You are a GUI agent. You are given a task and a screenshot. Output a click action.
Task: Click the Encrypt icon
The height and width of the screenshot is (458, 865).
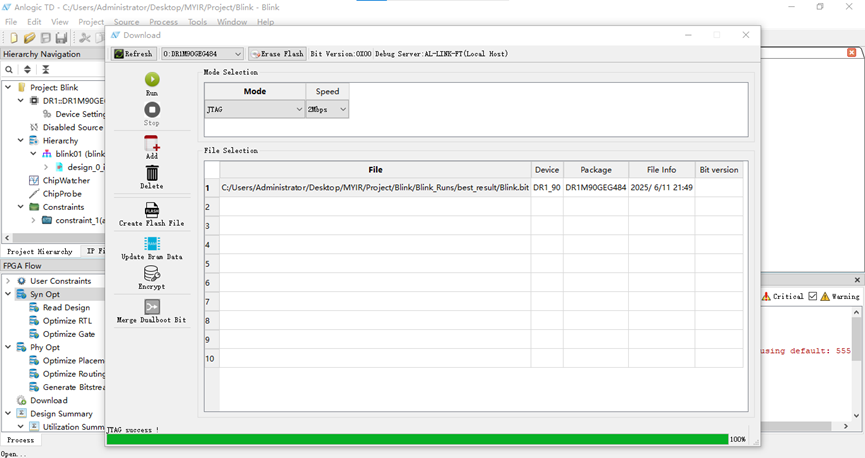152,274
